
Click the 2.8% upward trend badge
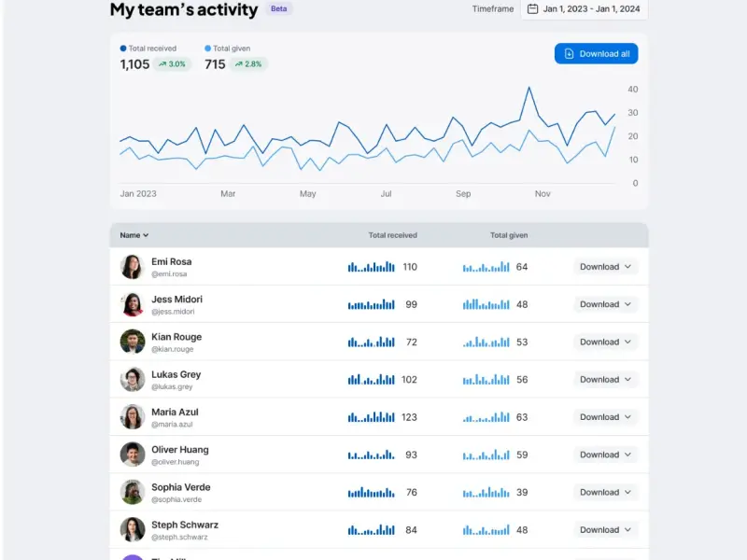click(x=248, y=64)
